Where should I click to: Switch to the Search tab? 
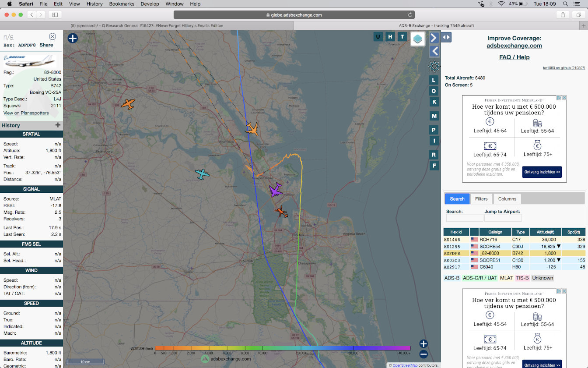[x=457, y=199]
